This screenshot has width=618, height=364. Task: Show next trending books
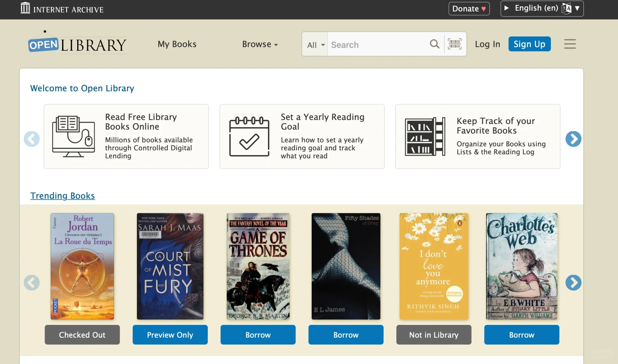573,282
